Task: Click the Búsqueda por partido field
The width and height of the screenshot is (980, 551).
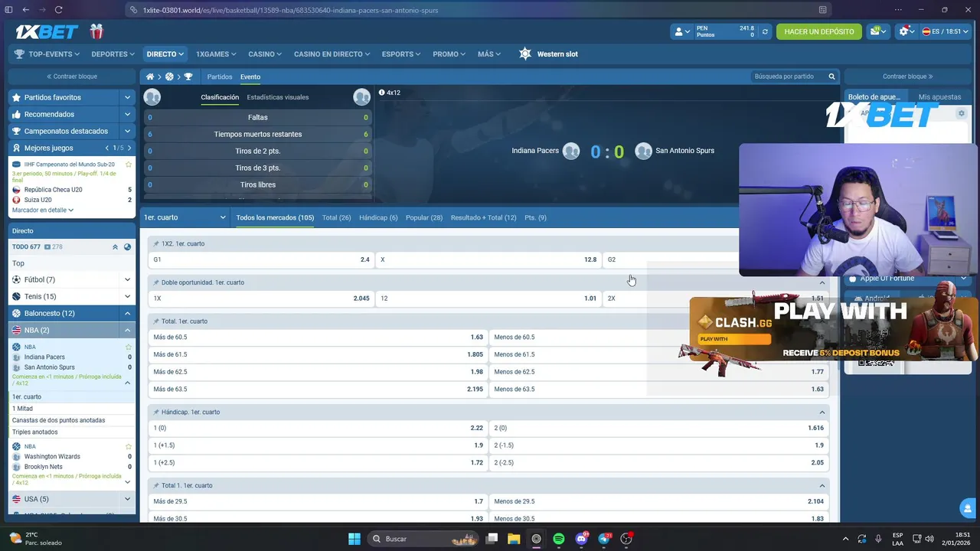Action: pos(789,77)
